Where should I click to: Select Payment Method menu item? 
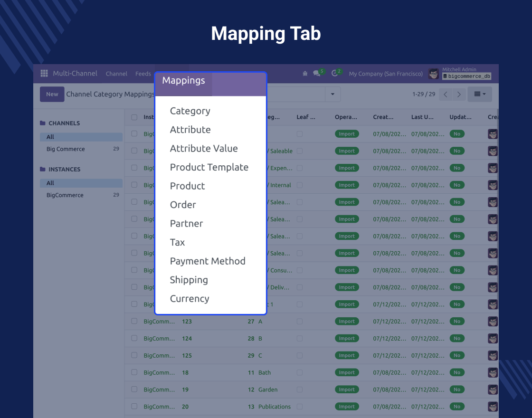click(x=208, y=261)
